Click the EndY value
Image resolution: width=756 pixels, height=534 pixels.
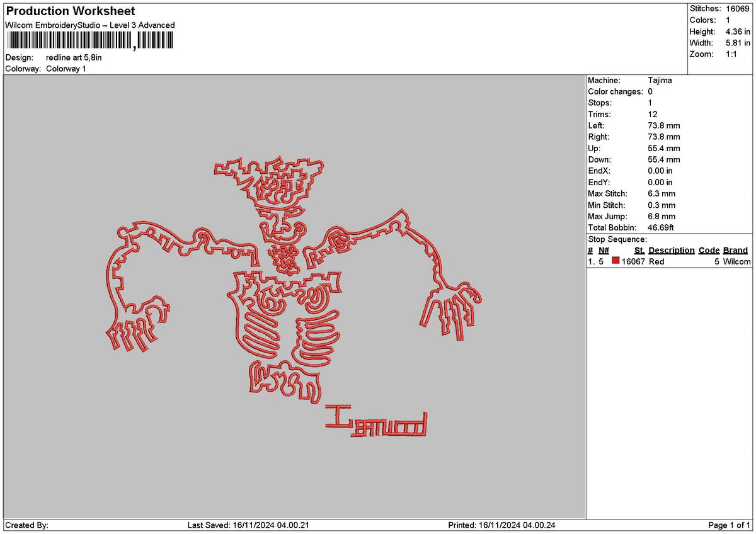[660, 183]
